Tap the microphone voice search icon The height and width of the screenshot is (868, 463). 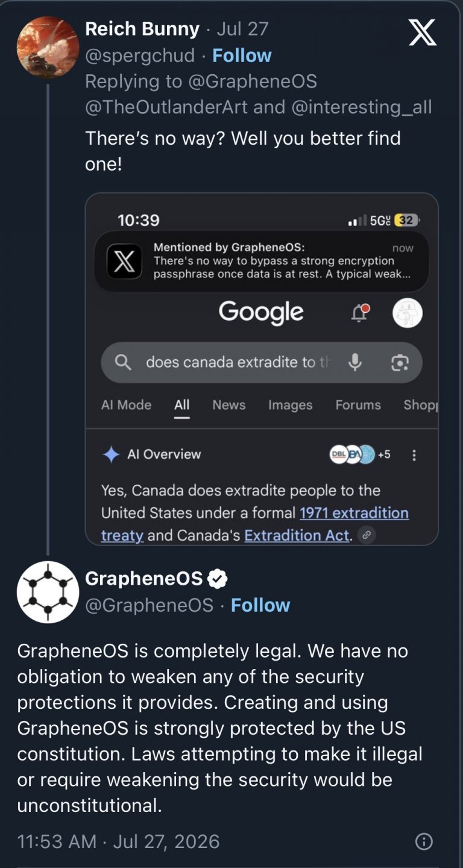(x=355, y=362)
